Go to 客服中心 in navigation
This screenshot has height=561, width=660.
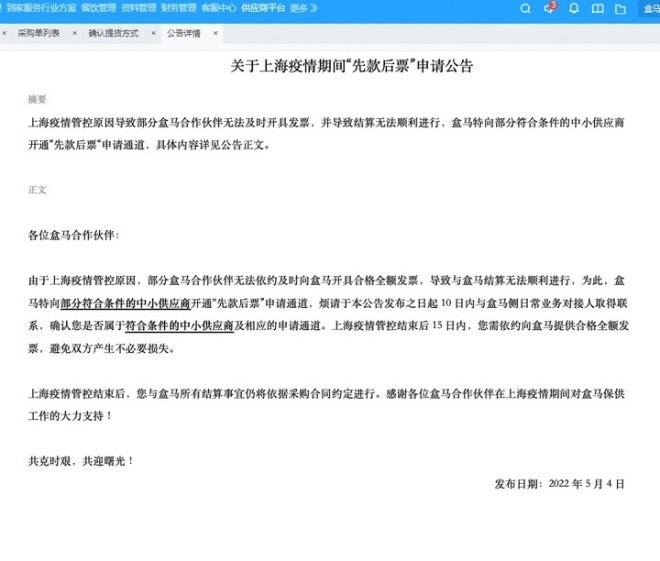point(217,8)
